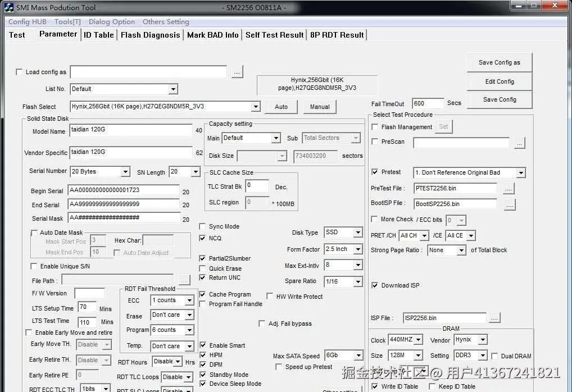Click the SMI Mass Production Tool app icon

tap(9, 7)
